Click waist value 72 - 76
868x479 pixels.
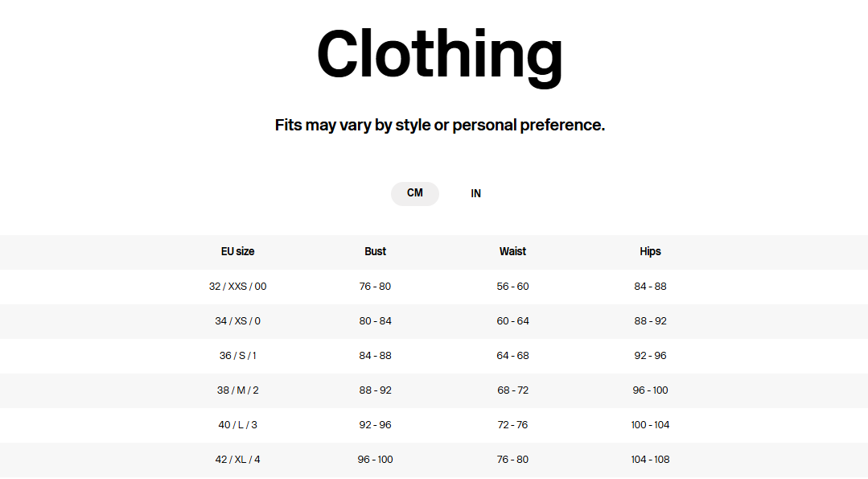point(512,425)
